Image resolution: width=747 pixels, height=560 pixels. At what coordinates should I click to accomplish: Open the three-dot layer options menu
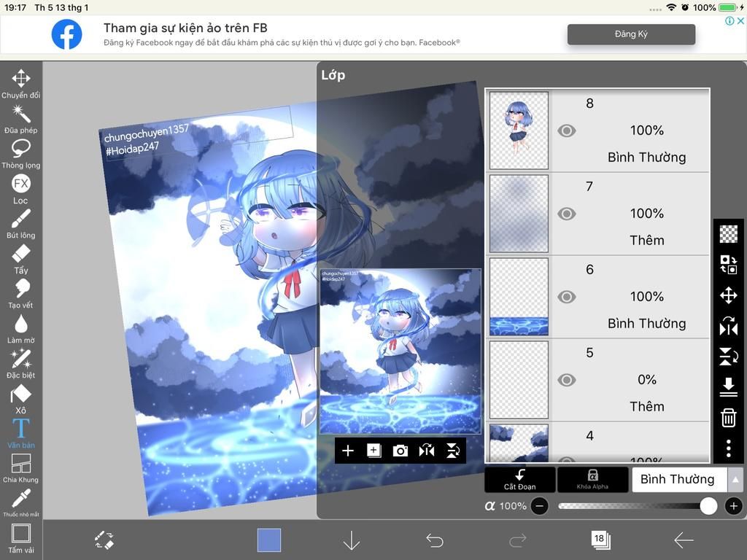[729, 448]
